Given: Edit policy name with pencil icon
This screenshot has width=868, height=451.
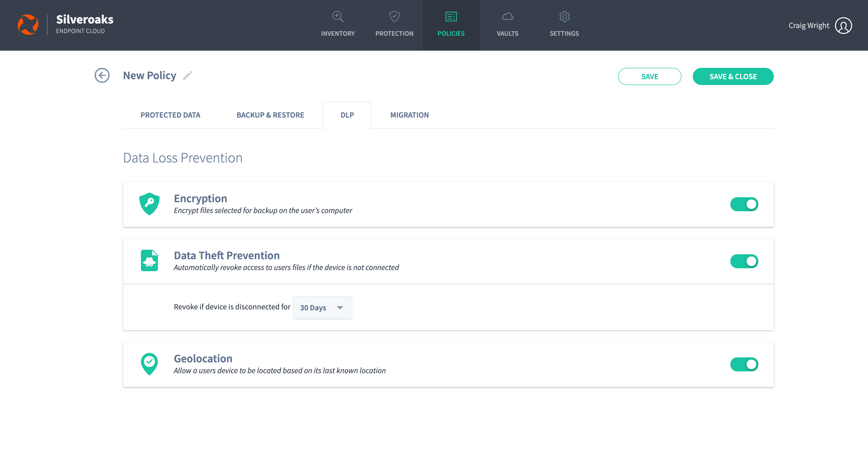Looking at the screenshot, I should click(x=188, y=75).
